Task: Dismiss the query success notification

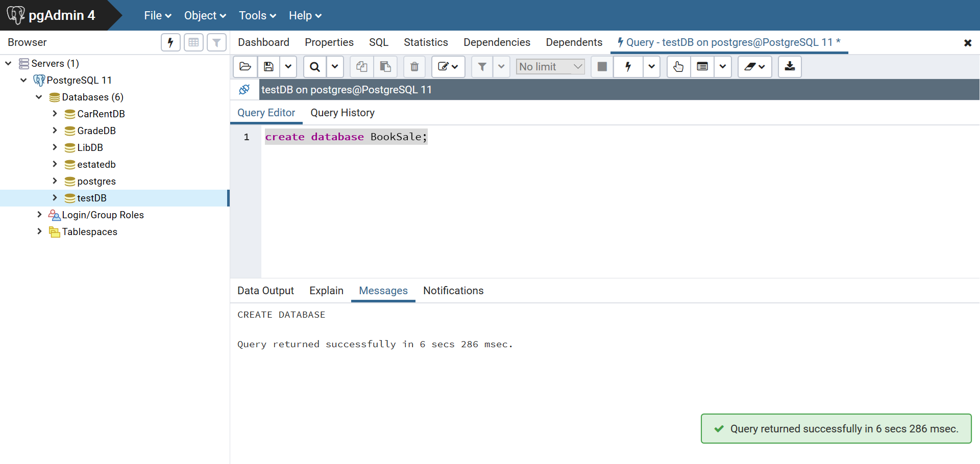Action: click(836, 429)
